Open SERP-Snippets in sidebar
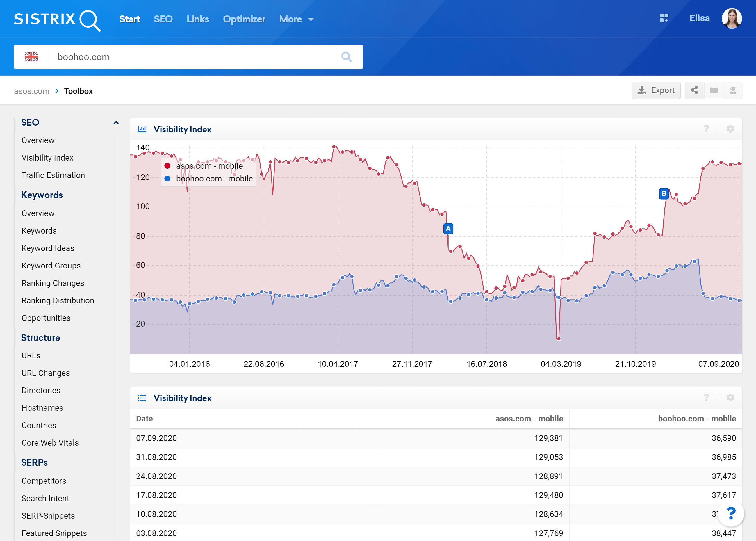 [x=48, y=516]
